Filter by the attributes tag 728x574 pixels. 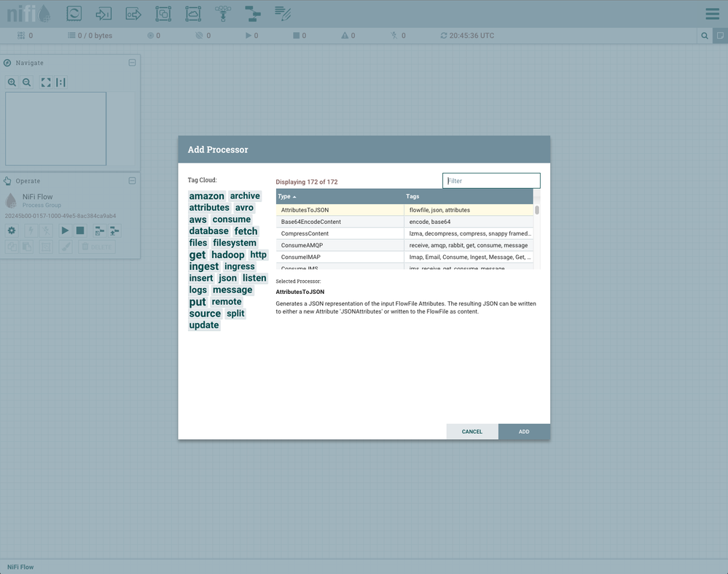click(x=209, y=207)
